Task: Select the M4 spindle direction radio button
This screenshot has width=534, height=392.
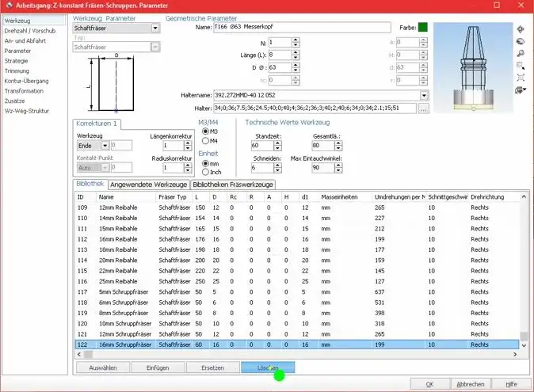Action: tap(206, 141)
